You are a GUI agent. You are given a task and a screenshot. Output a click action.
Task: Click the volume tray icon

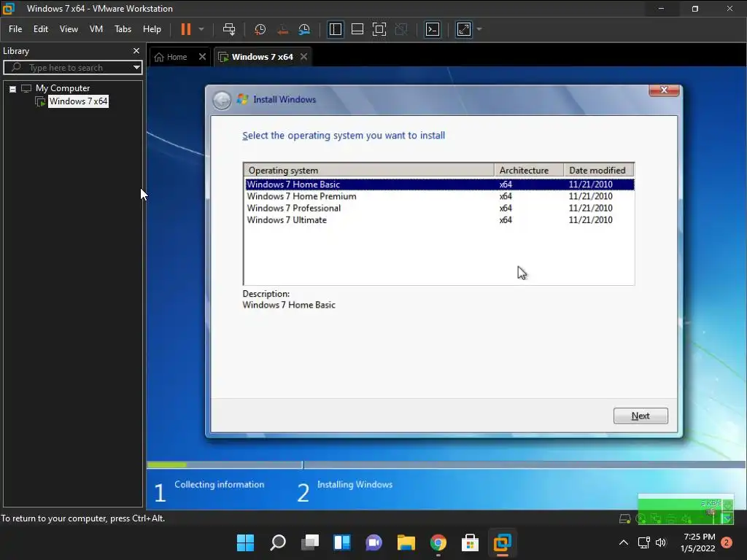click(x=661, y=542)
